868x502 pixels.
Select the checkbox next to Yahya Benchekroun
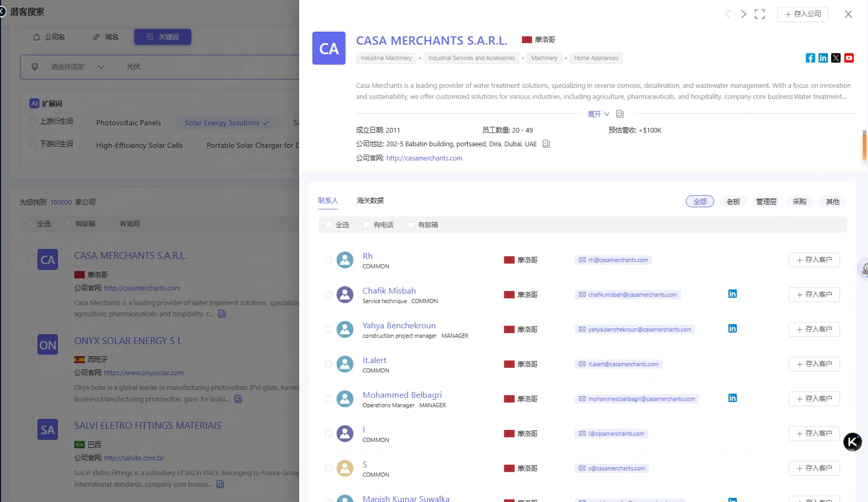point(329,329)
